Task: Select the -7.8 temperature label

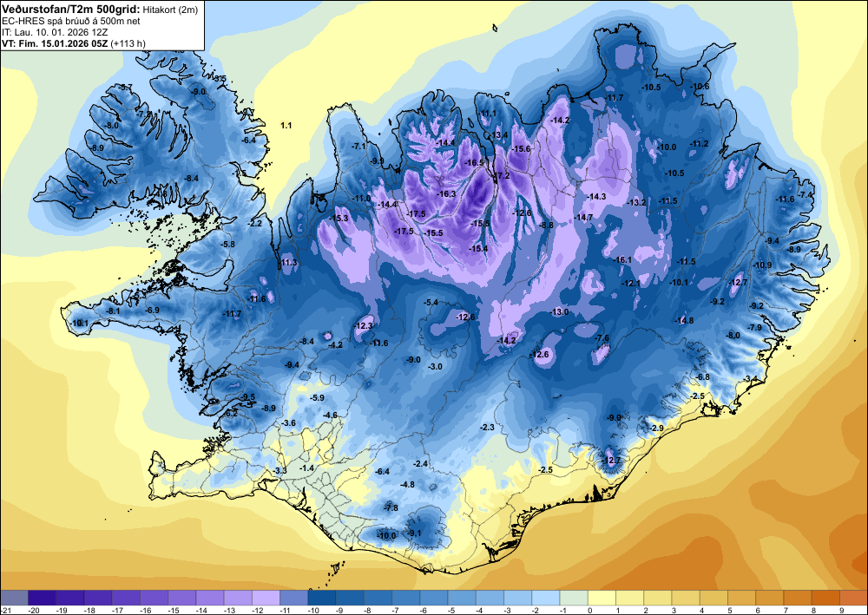Action: pyautogui.click(x=391, y=507)
